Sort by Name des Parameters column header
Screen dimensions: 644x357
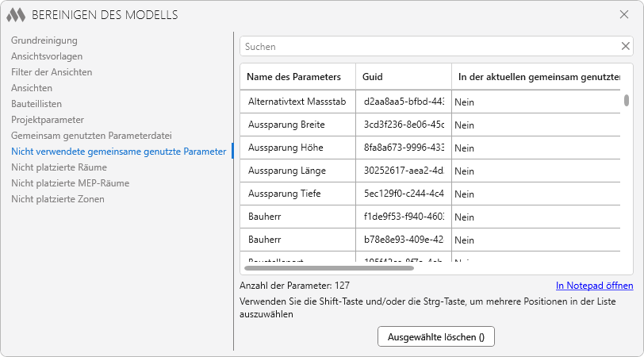[x=294, y=77]
